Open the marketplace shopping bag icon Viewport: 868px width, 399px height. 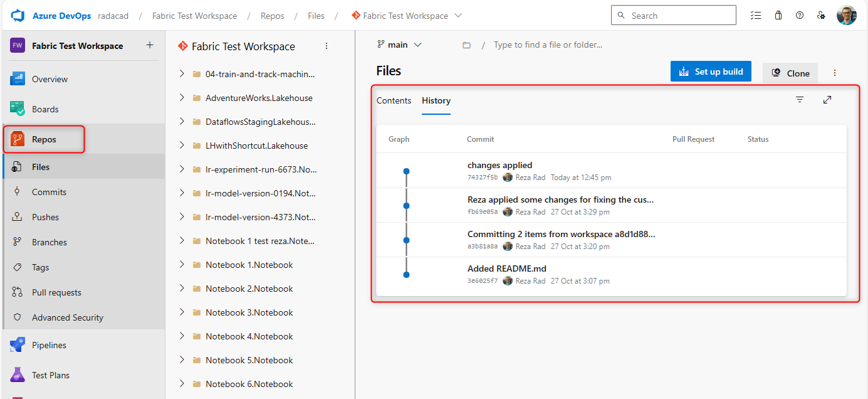pos(778,16)
